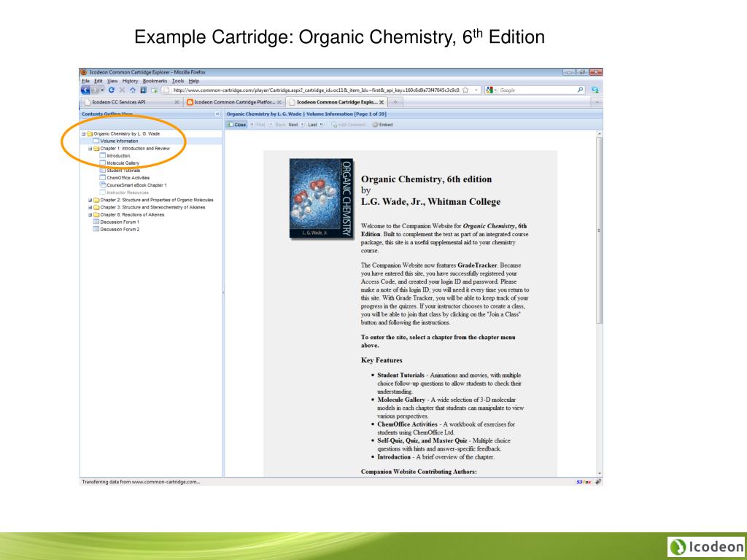Image resolution: width=747 pixels, height=560 pixels.
Task: Go to the Firefox home page icon
Action: pyautogui.click(x=133, y=90)
